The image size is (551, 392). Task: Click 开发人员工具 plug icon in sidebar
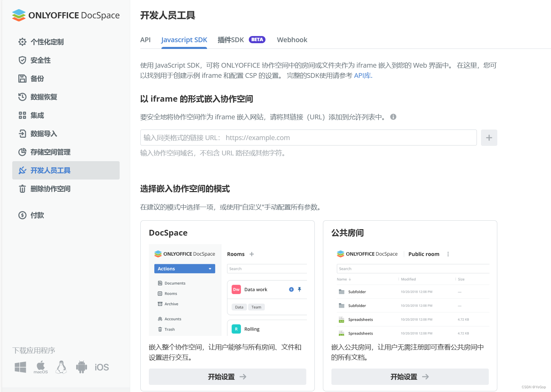pos(22,170)
